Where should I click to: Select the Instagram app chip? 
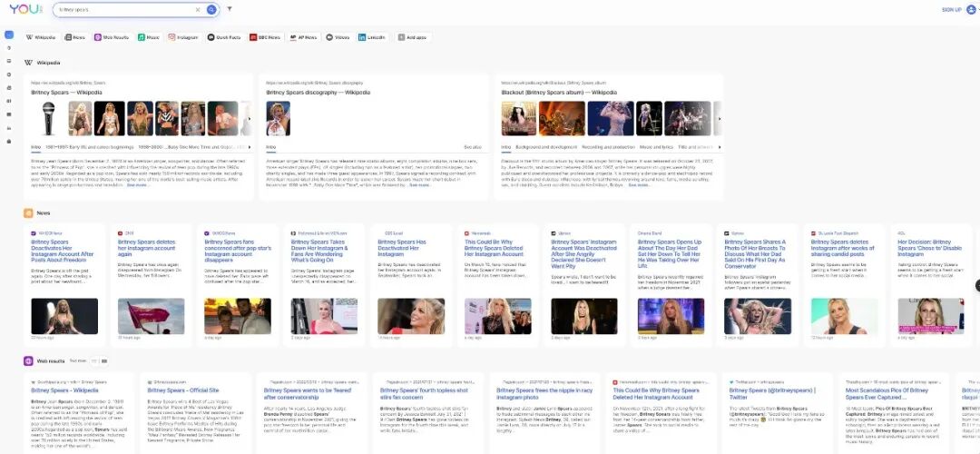pos(183,37)
